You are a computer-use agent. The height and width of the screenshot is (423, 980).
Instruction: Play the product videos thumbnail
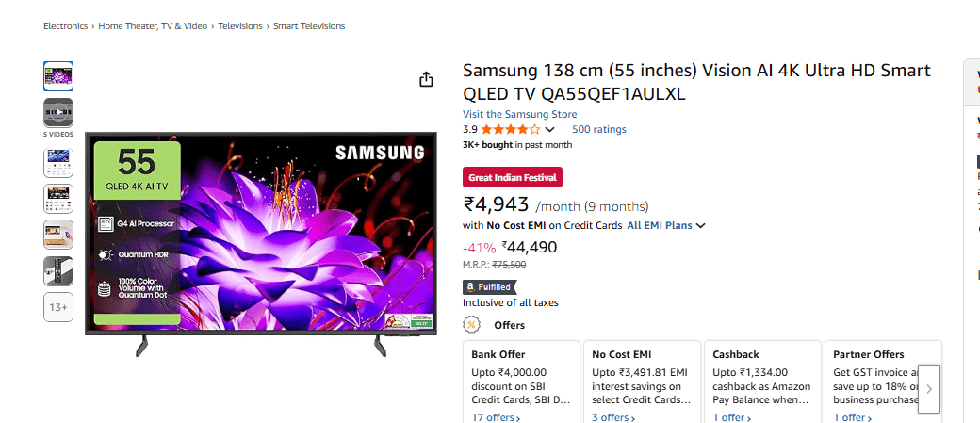[57, 112]
